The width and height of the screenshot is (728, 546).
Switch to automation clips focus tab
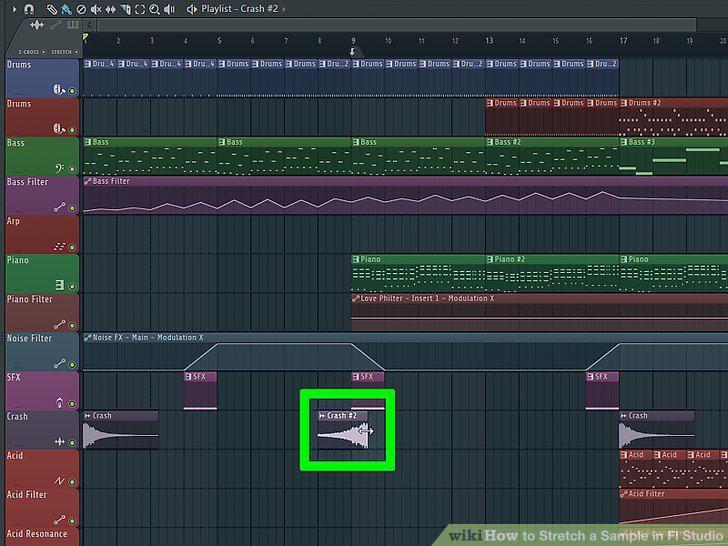pyautogui.click(x=56, y=25)
